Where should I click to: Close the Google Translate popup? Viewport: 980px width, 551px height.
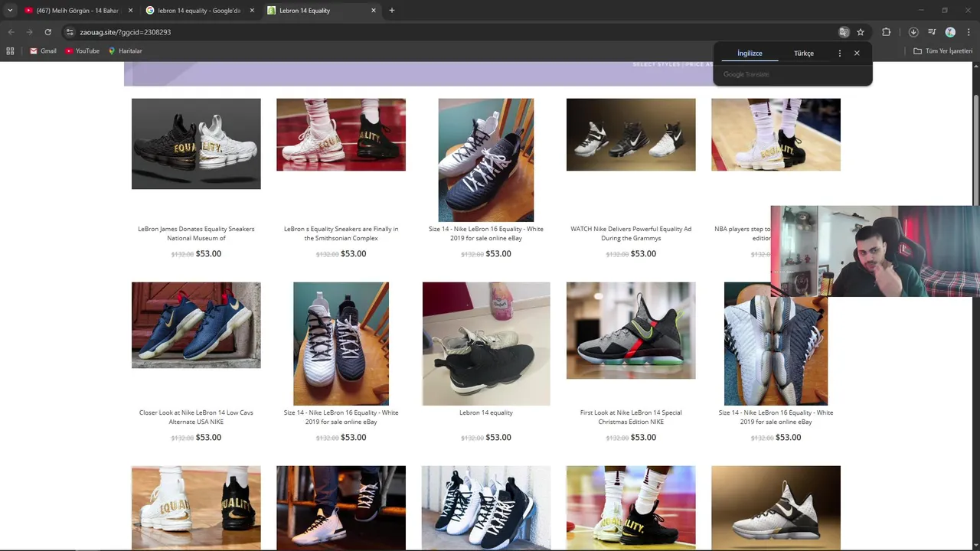click(x=857, y=53)
